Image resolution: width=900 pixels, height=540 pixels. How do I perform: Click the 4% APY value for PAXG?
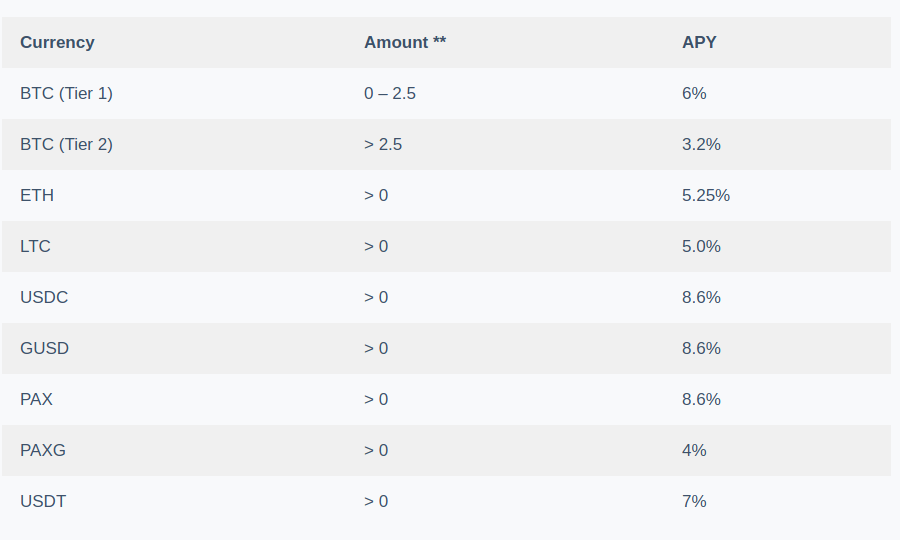pyautogui.click(x=694, y=450)
